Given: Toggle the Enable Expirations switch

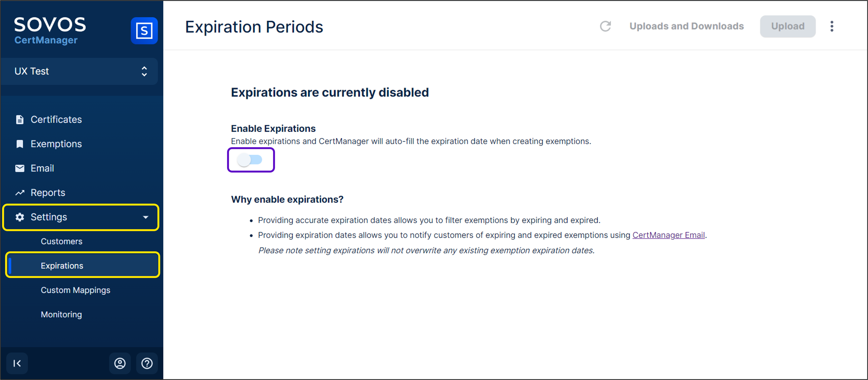Looking at the screenshot, I should click(250, 160).
